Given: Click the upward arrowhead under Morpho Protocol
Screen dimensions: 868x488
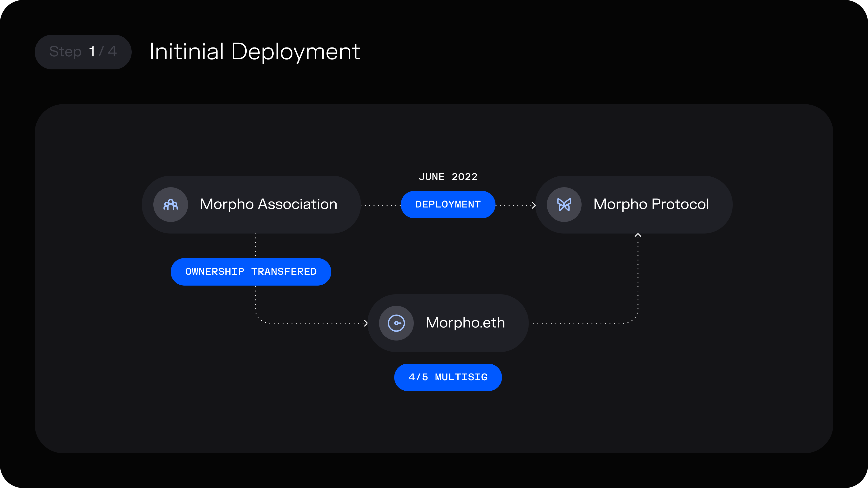Looking at the screenshot, I should click(x=638, y=235).
